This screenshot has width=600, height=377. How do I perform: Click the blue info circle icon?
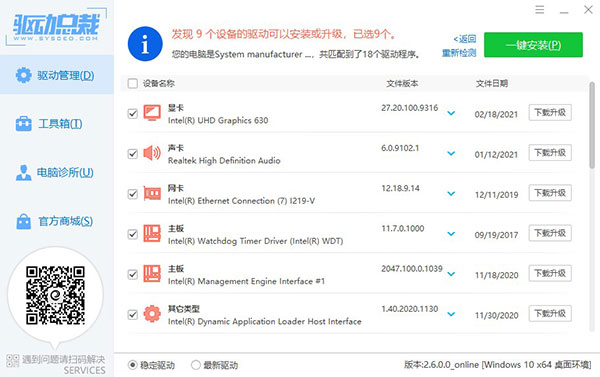coord(145,44)
